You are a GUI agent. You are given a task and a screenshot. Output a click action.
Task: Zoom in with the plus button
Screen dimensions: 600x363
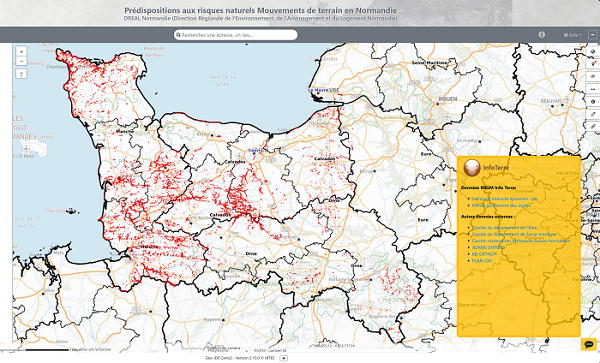click(x=21, y=51)
